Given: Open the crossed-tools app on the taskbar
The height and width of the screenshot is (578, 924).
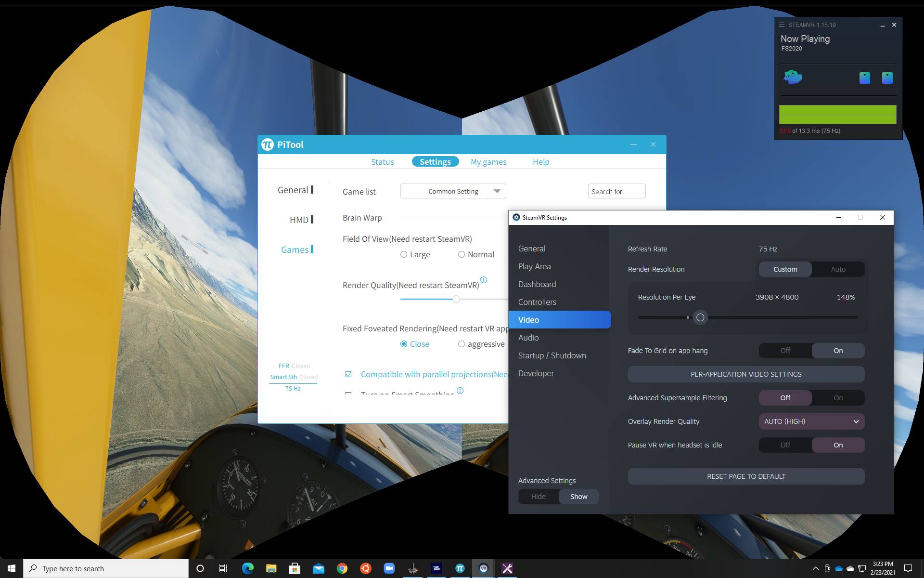Looking at the screenshot, I should pos(507,568).
